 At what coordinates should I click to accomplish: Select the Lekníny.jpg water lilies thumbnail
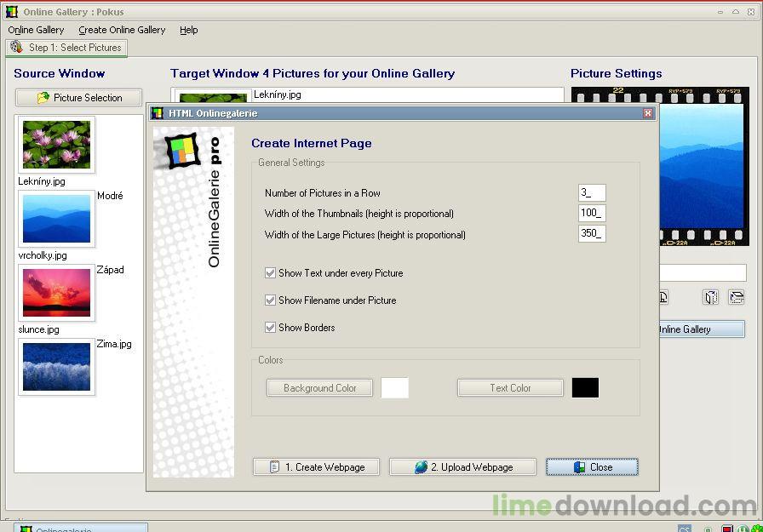pyautogui.click(x=56, y=145)
